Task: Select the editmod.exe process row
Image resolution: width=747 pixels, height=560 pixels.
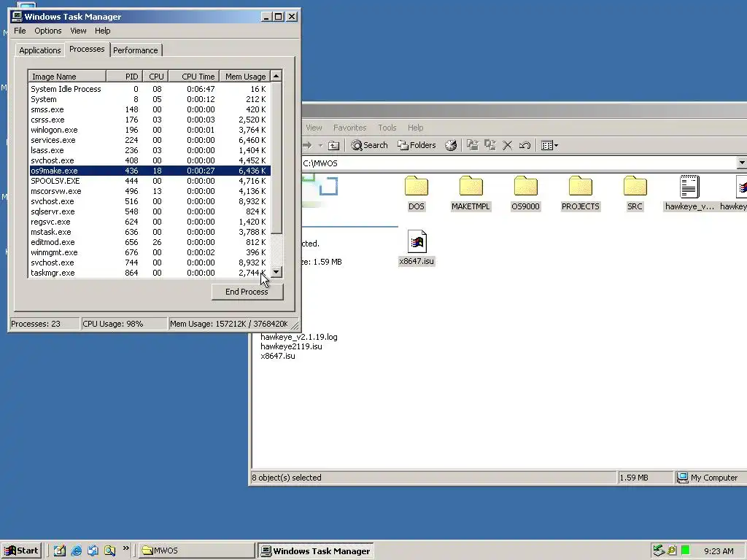Action: point(150,242)
